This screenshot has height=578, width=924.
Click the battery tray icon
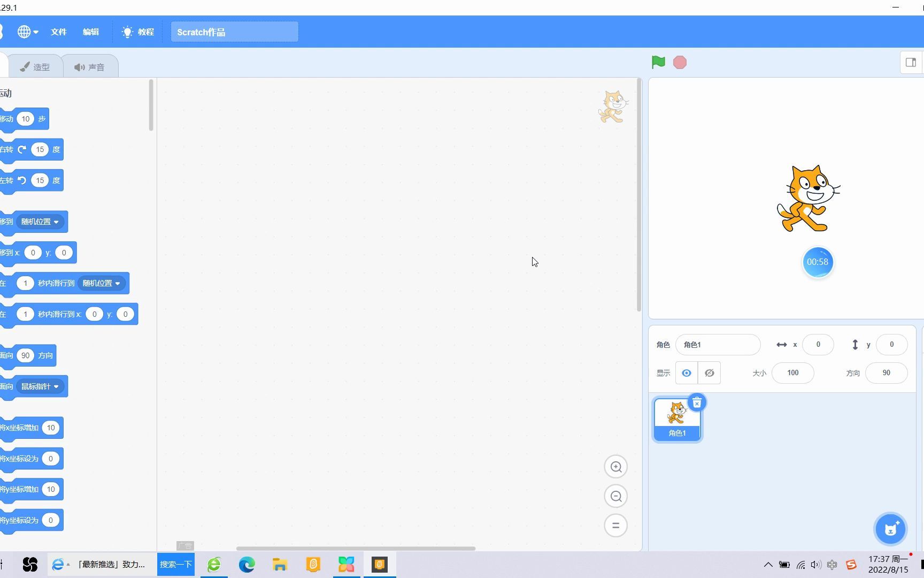point(784,565)
